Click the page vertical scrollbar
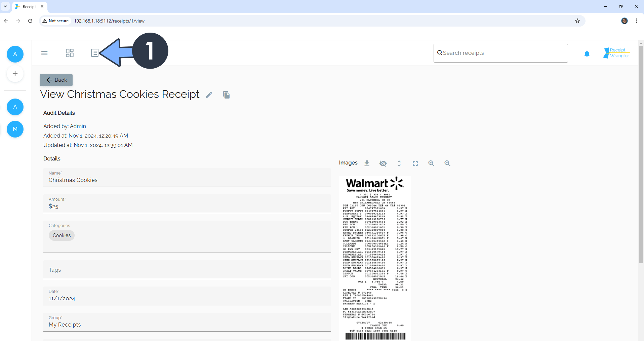The height and width of the screenshot is (341, 644). (x=641, y=155)
